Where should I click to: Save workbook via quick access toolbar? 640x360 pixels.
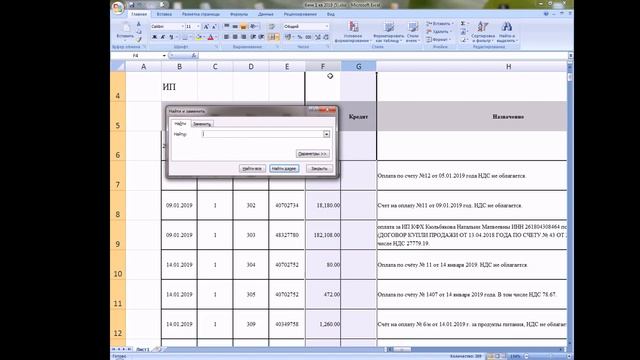click(132, 5)
